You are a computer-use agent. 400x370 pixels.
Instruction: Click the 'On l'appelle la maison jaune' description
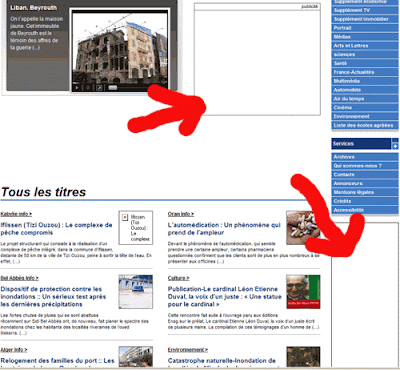click(36, 33)
